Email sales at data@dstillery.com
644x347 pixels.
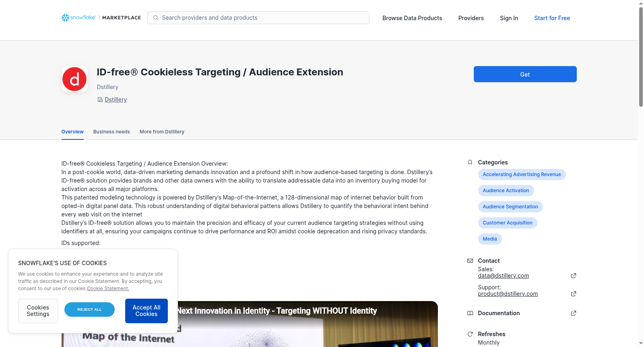pyautogui.click(x=503, y=276)
